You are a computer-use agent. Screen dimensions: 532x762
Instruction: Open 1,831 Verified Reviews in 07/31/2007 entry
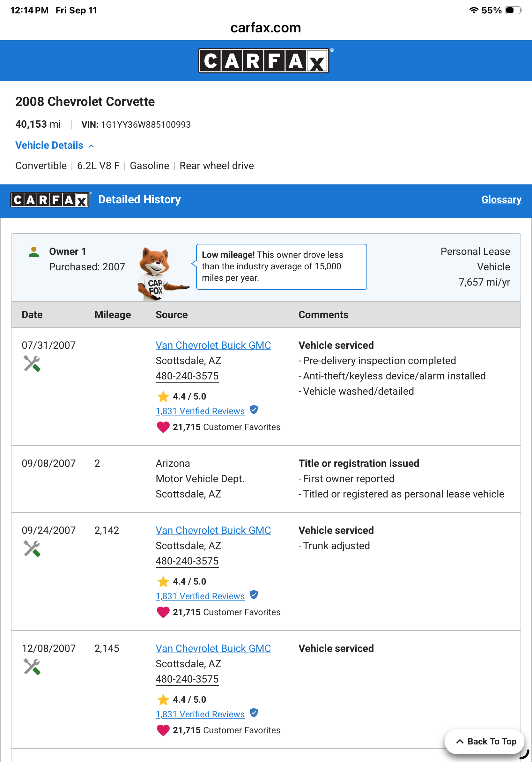pos(200,411)
